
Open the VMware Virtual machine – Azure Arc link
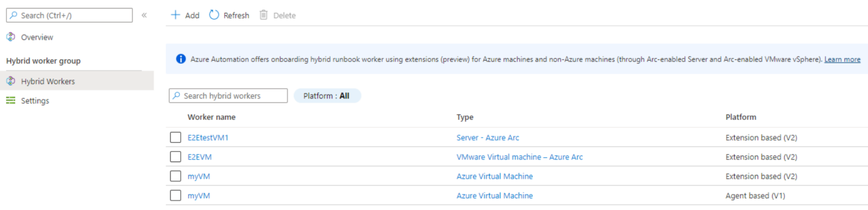click(519, 157)
